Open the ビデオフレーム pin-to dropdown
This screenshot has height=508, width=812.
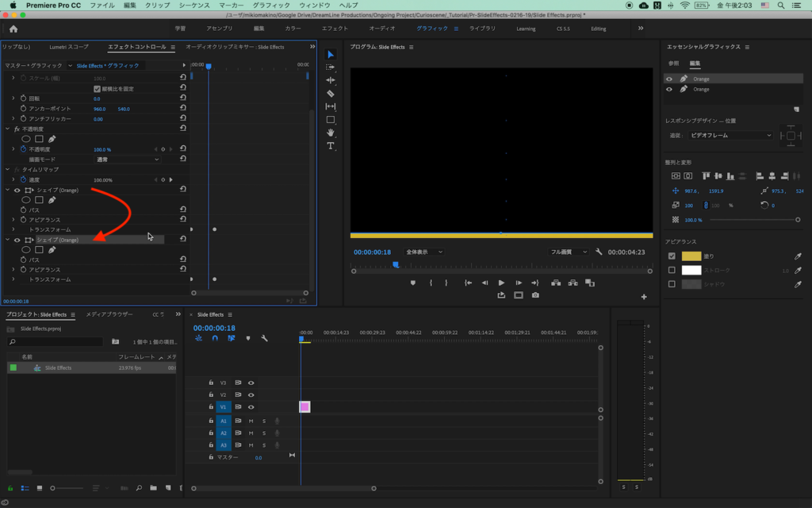point(730,136)
